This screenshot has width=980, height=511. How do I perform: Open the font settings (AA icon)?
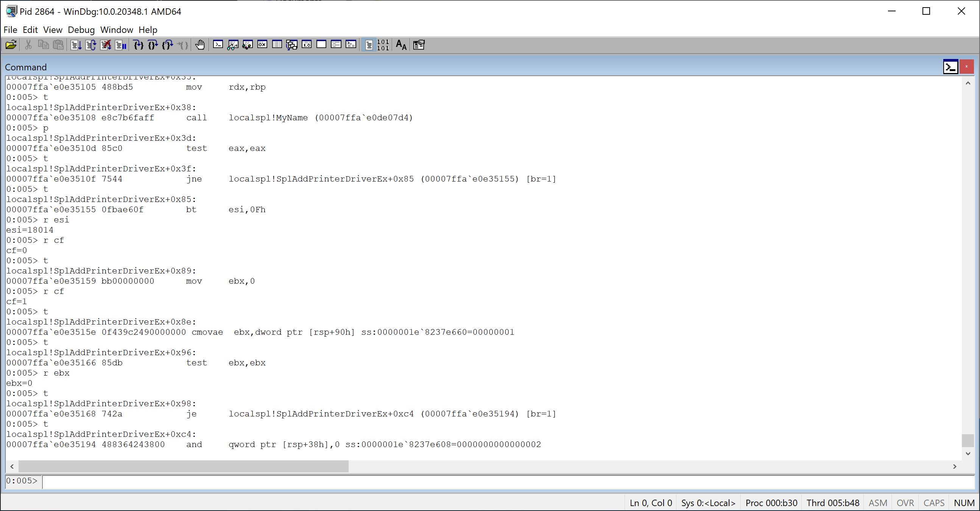point(400,45)
